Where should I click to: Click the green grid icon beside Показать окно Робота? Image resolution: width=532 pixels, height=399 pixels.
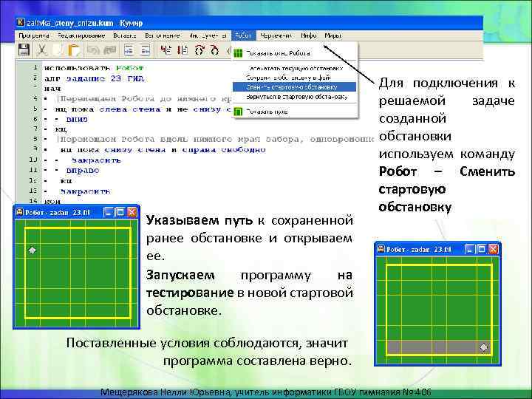tap(239, 53)
